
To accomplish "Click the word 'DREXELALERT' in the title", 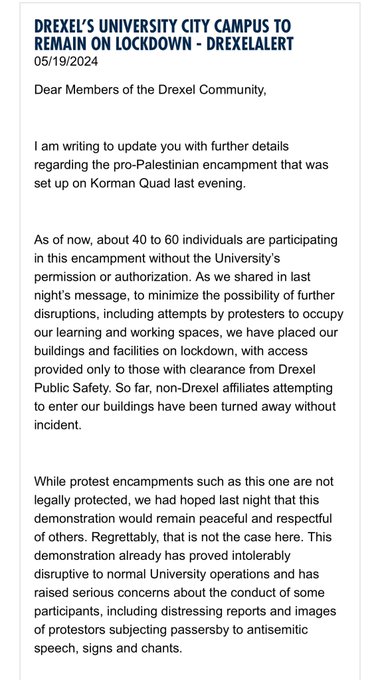I will pos(250,43).
